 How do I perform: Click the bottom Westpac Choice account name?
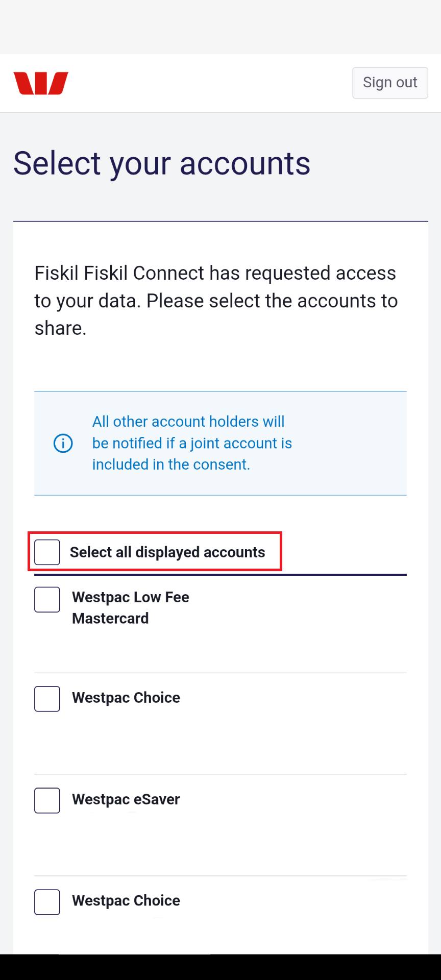126,900
